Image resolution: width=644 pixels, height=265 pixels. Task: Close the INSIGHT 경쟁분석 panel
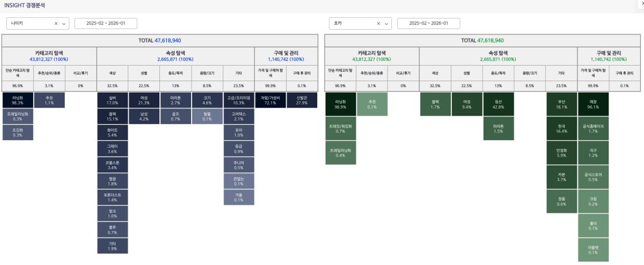point(642,4)
